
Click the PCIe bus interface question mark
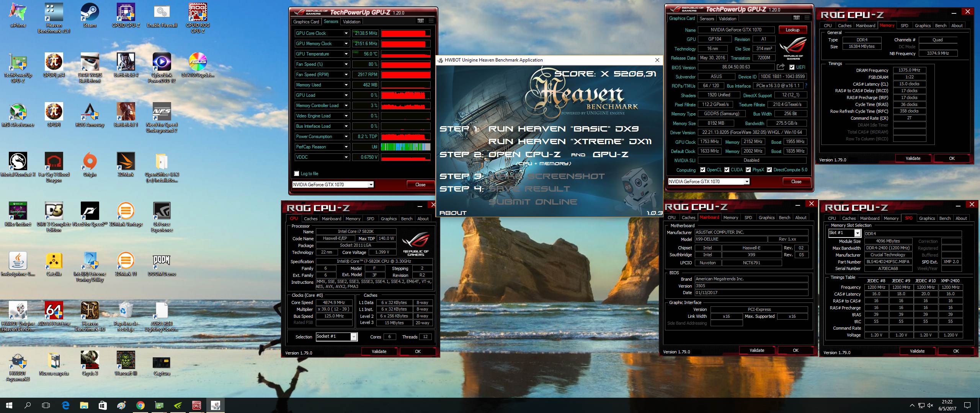pyautogui.click(x=805, y=86)
